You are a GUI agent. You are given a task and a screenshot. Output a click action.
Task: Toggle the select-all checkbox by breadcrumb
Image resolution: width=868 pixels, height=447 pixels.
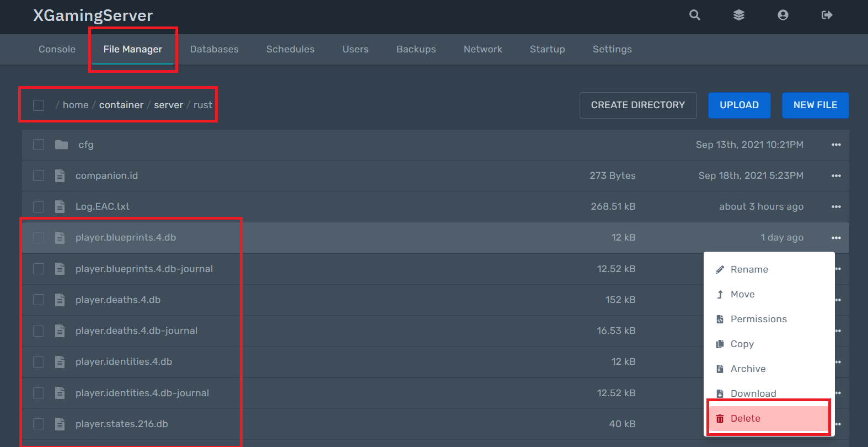click(39, 105)
